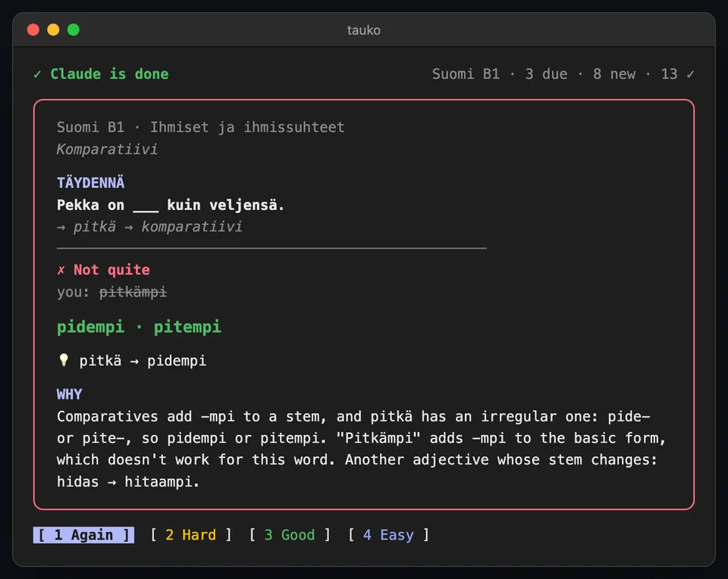The width and height of the screenshot is (728, 579).
Task: Click the example hidas → hitaampi
Action: pyautogui.click(x=128, y=482)
